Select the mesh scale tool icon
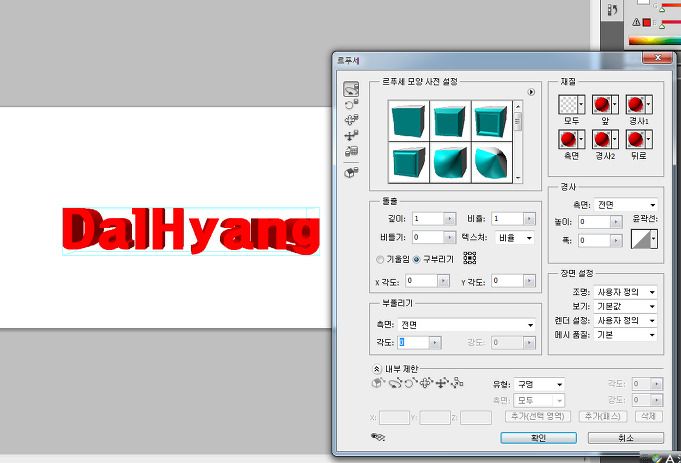 click(x=351, y=151)
